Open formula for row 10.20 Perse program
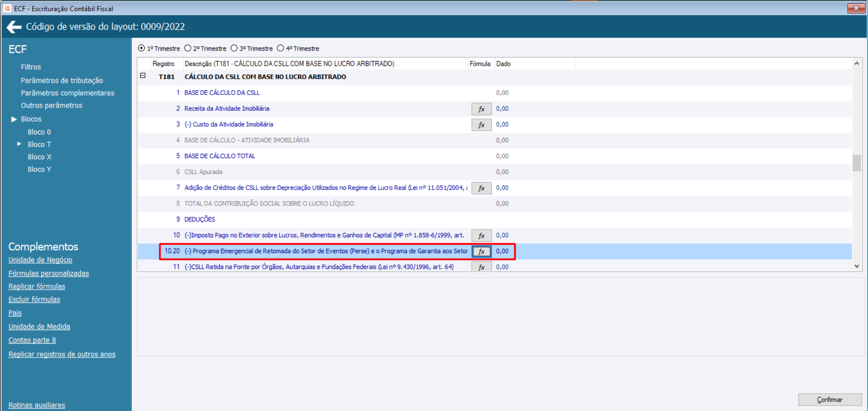This screenshot has height=411, width=868. coord(481,251)
